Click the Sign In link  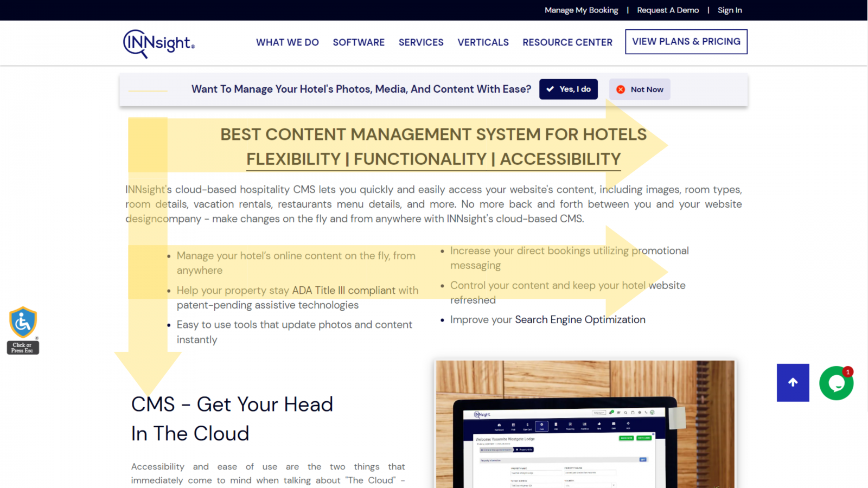tap(730, 10)
